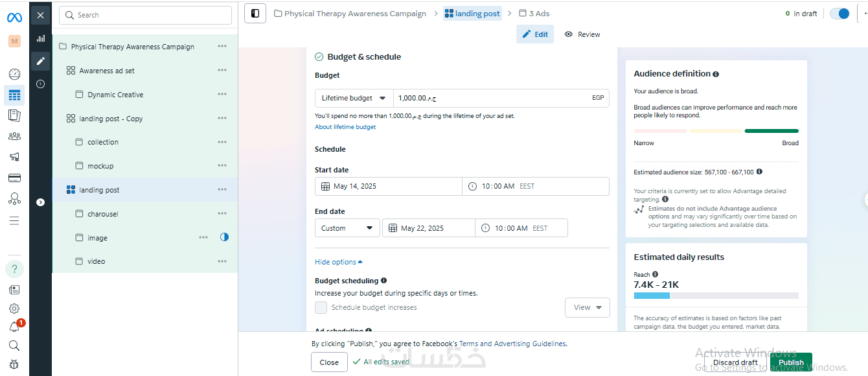Open Billing card icon in sidebar

click(x=14, y=178)
